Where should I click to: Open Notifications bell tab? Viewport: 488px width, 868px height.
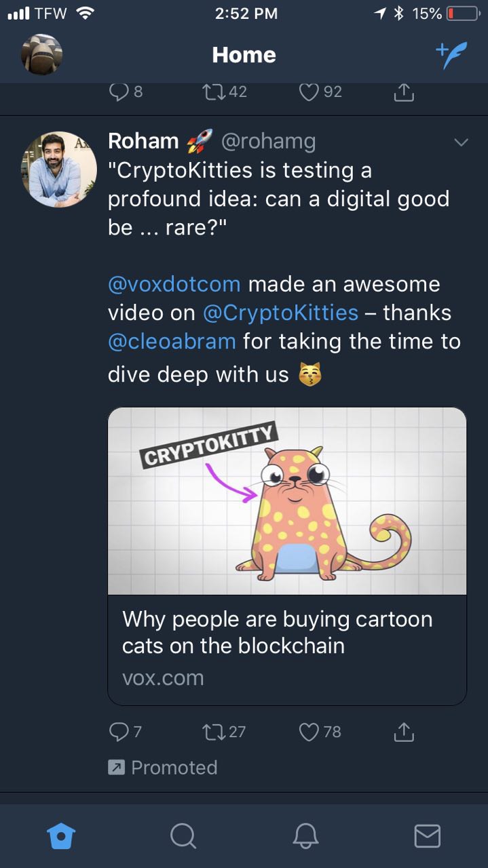305,836
